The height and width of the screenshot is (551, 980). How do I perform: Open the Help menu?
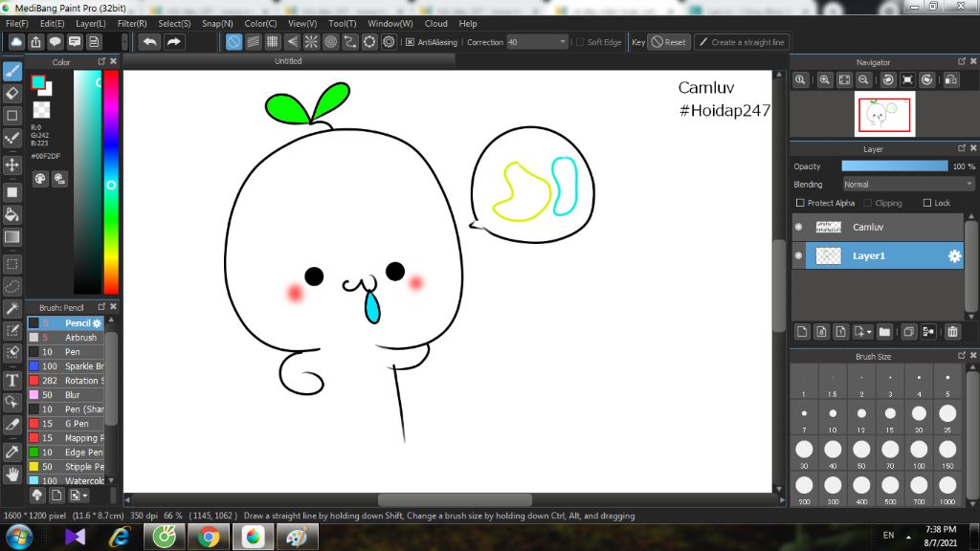[467, 23]
